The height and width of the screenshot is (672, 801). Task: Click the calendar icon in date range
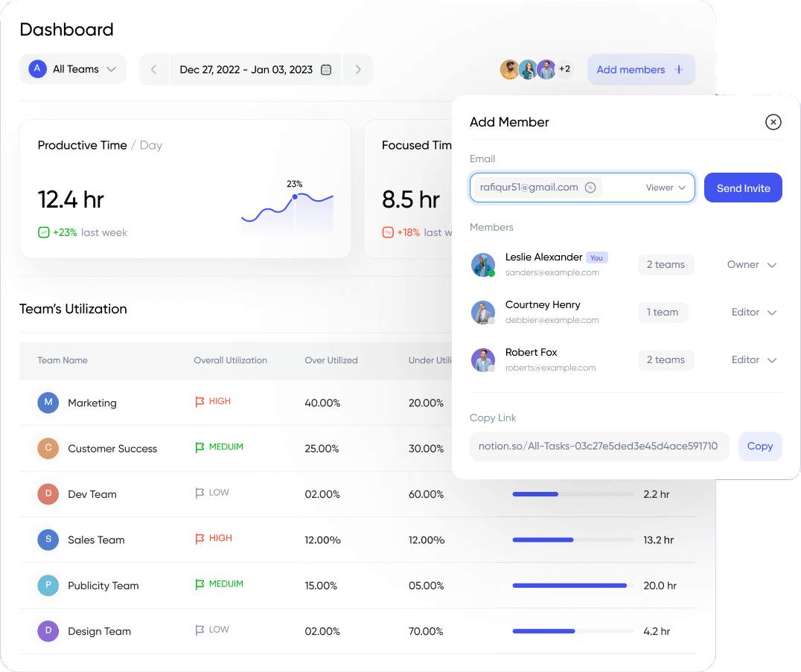tap(325, 70)
